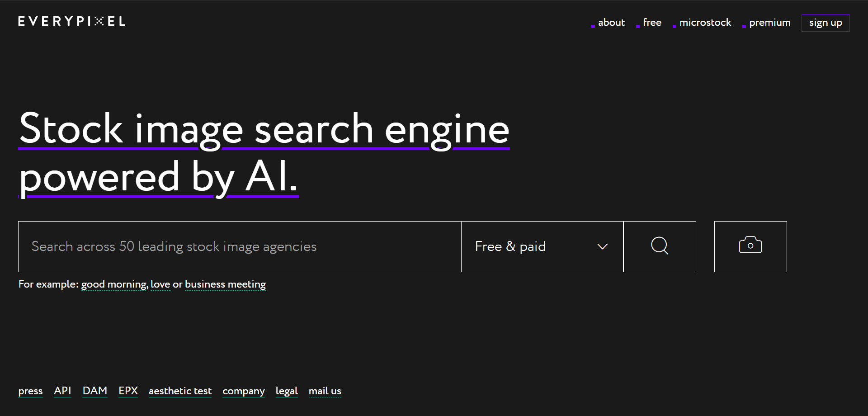Click the sign up button
The image size is (868, 416).
[x=826, y=23]
